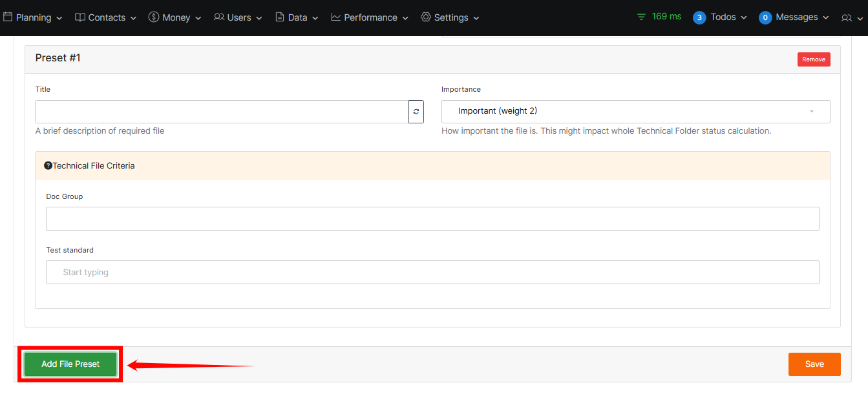Click the orange Save button

(814, 364)
